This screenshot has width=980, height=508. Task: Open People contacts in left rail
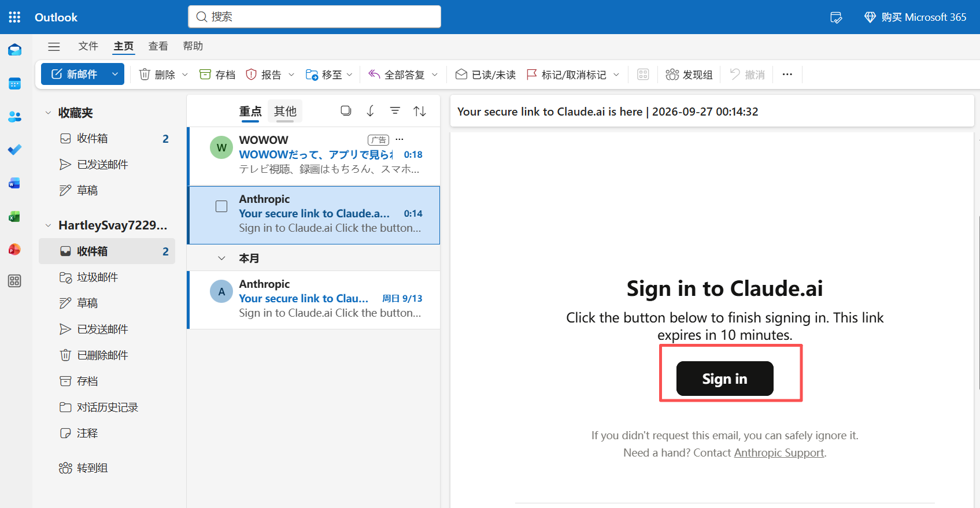click(x=14, y=117)
